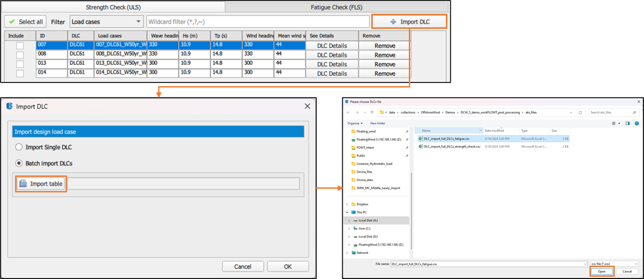The height and width of the screenshot is (279, 644).
Task: Open DLC Details for row 013
Action: tap(332, 64)
